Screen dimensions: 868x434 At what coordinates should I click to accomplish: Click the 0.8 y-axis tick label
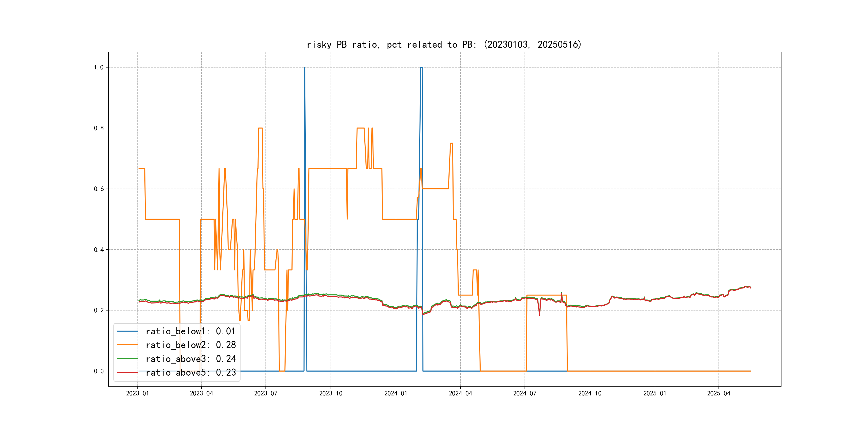[x=98, y=128]
